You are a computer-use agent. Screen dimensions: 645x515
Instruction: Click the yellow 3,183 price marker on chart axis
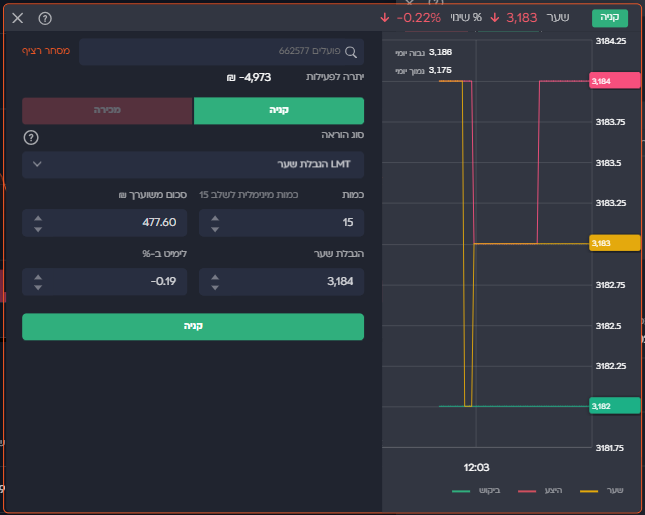[613, 243]
